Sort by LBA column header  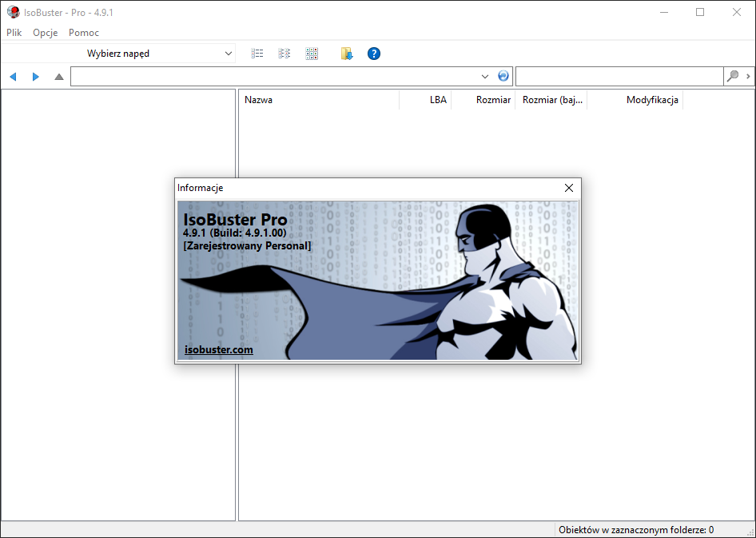[x=425, y=100]
